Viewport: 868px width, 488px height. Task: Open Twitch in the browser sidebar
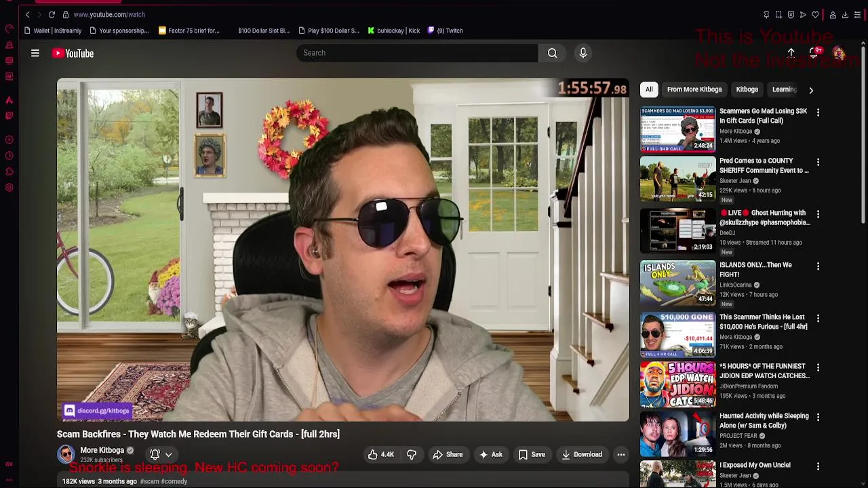click(x=9, y=116)
